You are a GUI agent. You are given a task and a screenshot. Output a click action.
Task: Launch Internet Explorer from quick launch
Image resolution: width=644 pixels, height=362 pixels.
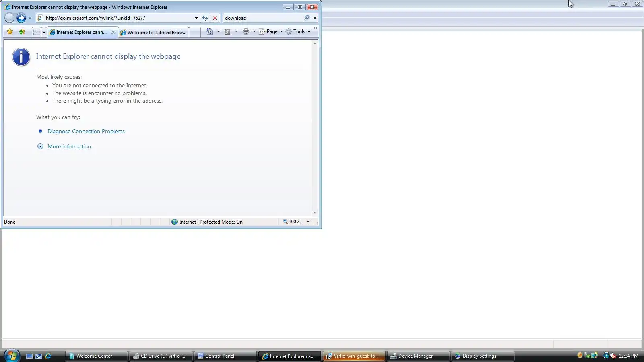[48, 356]
